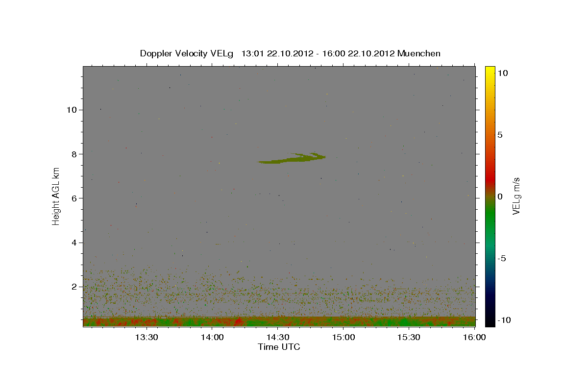Click the yellow top end of the colorbar
The width and height of the screenshot is (588, 392).
[x=490, y=70]
